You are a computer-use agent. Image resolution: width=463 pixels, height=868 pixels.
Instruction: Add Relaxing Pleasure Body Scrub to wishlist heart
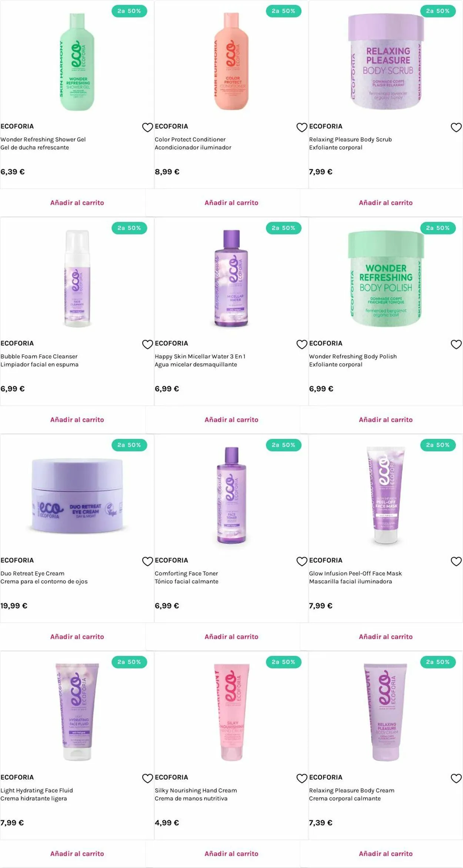[456, 127]
